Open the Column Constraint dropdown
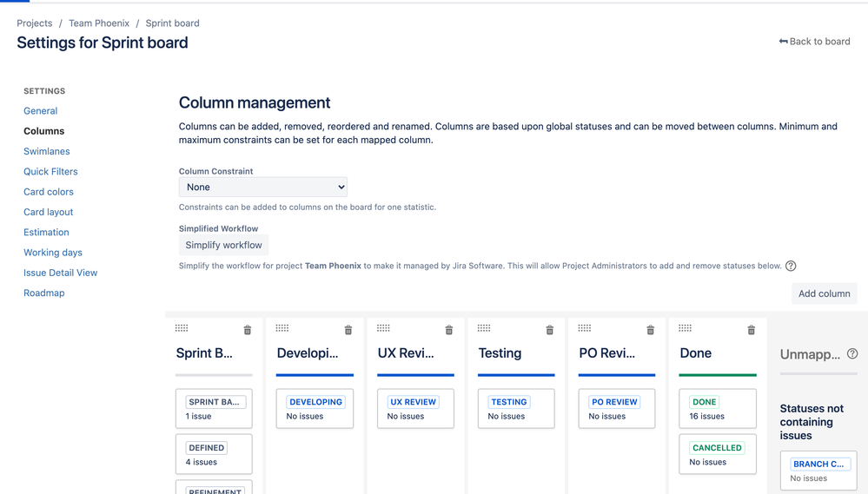The width and height of the screenshot is (868, 494). [x=263, y=187]
